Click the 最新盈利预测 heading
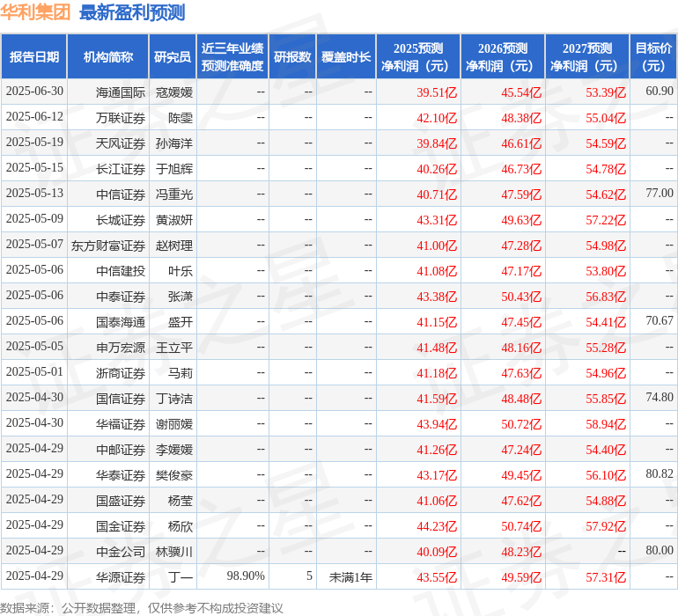The height and width of the screenshot is (616, 678). tap(132, 12)
